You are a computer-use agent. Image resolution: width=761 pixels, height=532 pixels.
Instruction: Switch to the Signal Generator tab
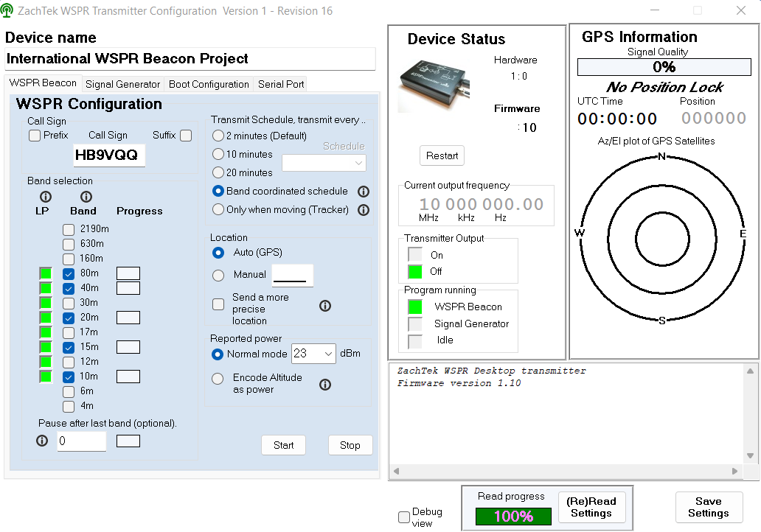coord(122,84)
